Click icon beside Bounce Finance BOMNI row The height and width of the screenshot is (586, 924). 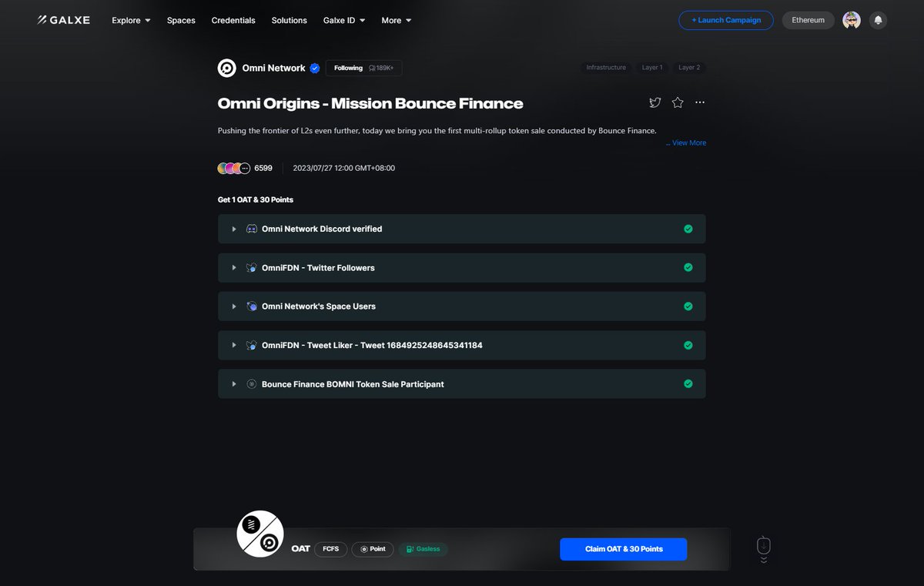point(252,383)
